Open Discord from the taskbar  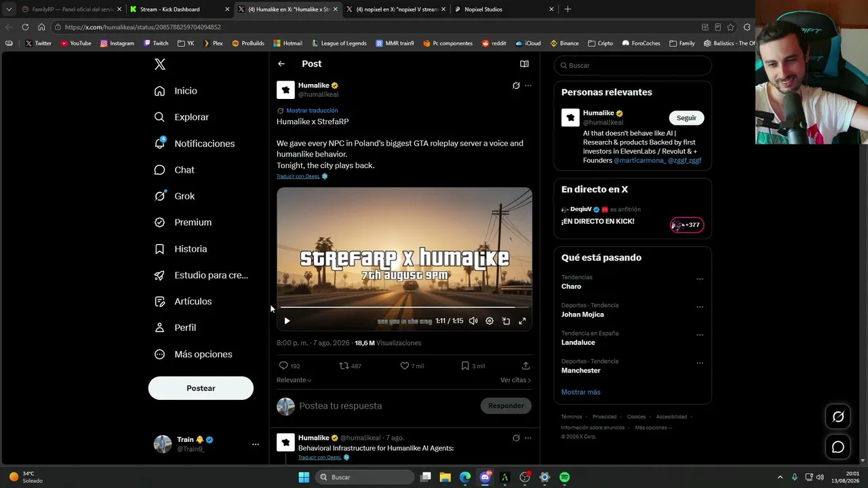pos(485,477)
